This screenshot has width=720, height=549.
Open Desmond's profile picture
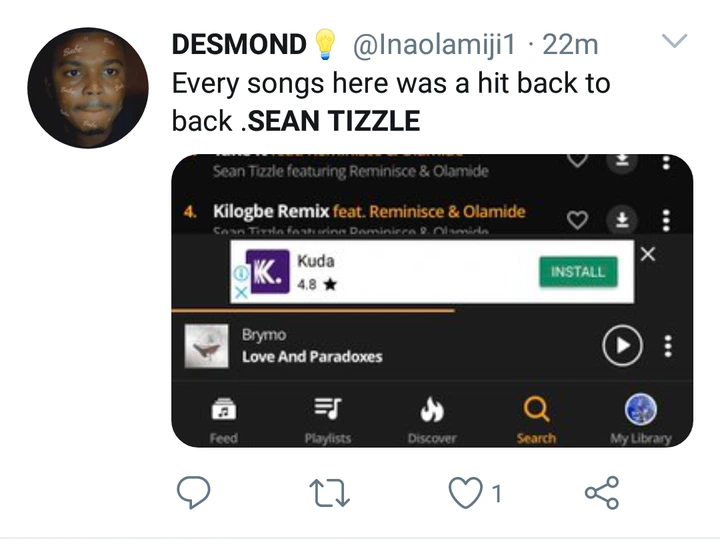pyautogui.click(x=88, y=88)
